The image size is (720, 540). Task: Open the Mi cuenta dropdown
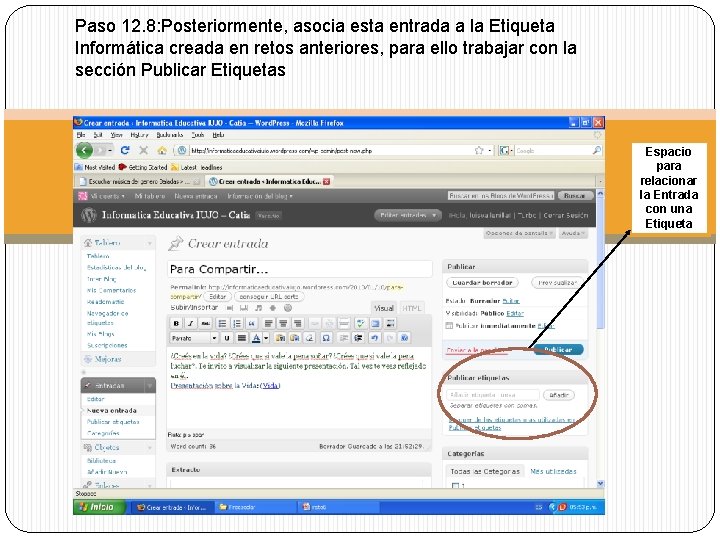click(106, 196)
